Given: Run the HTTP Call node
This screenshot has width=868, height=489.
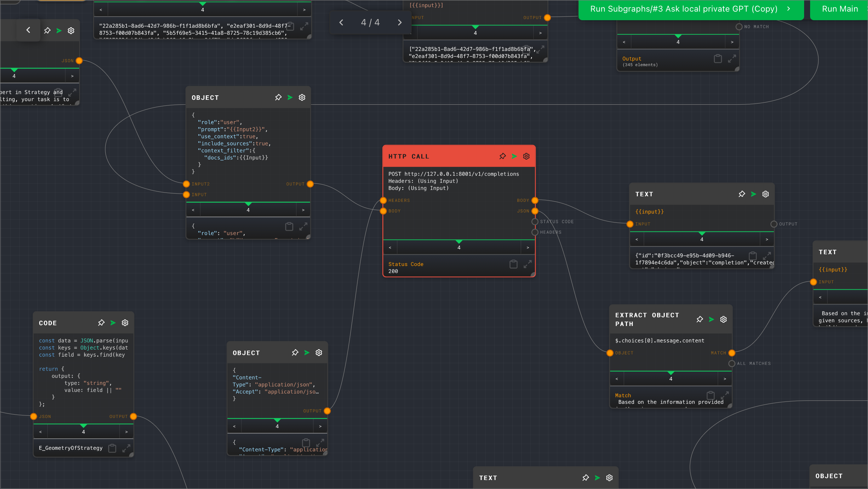Looking at the screenshot, I should tap(515, 156).
